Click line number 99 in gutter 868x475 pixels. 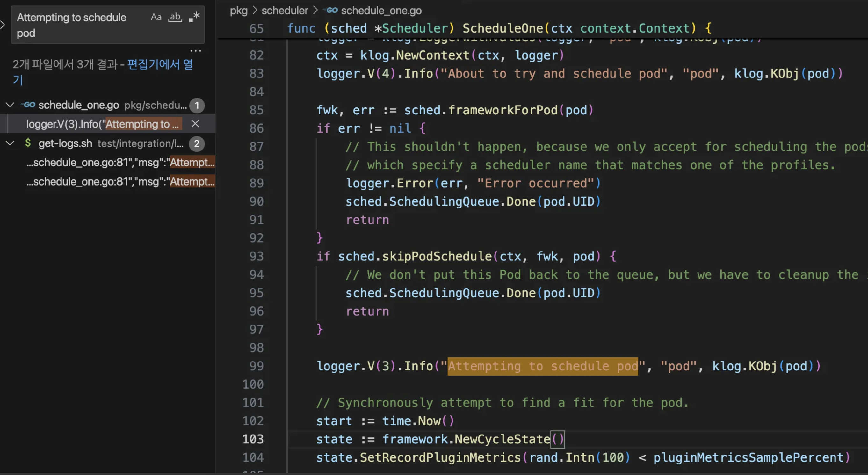click(257, 366)
